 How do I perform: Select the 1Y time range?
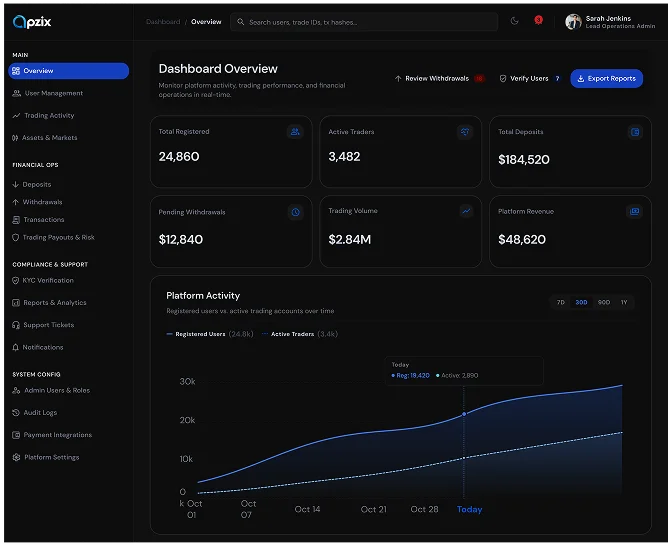click(x=624, y=302)
